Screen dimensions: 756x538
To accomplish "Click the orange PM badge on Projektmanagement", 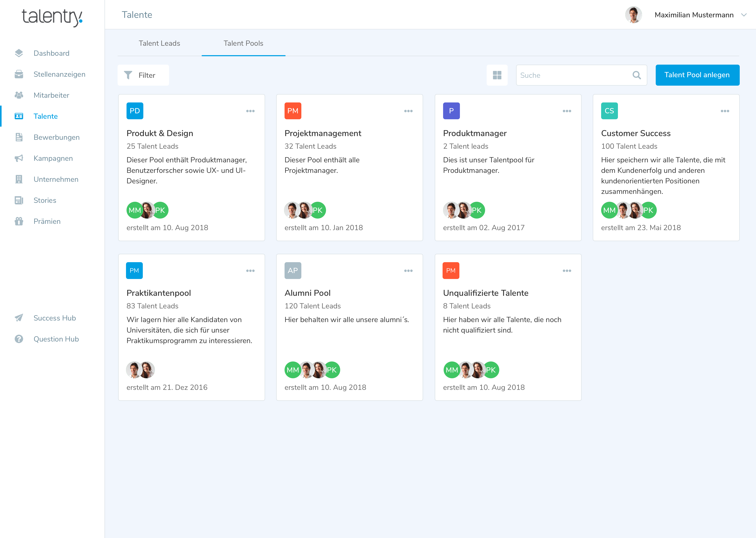I will 293,111.
